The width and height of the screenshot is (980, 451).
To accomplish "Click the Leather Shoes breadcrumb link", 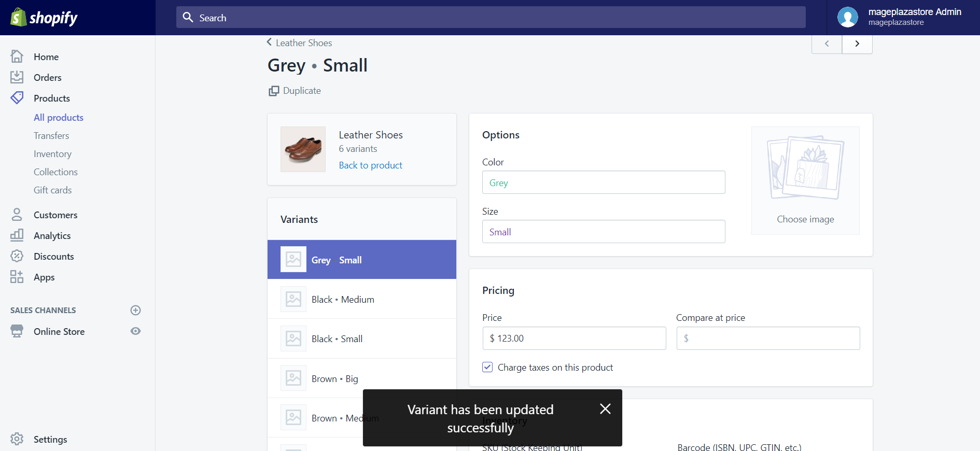I will pyautogui.click(x=304, y=43).
